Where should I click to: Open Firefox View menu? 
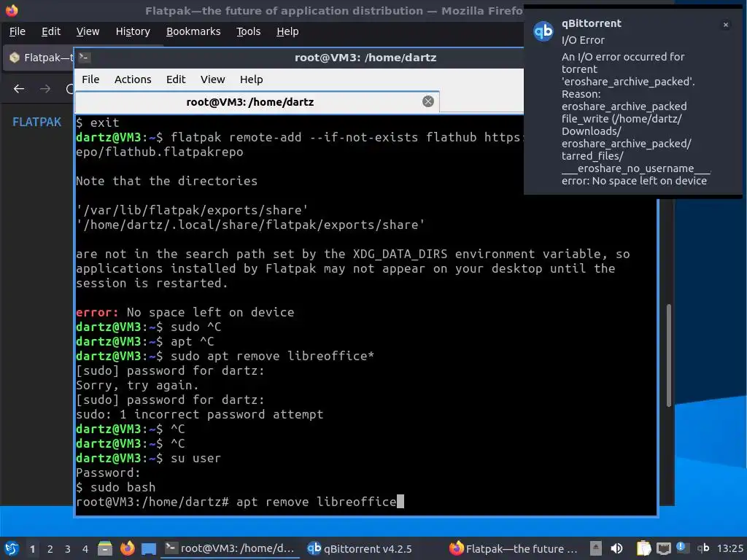pyautogui.click(x=88, y=31)
